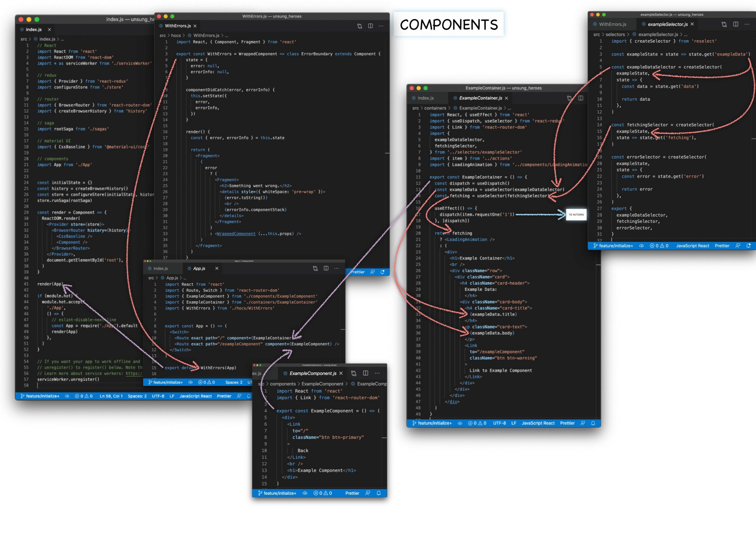Click the synchronize changes icon in App.js status bar

190,382
